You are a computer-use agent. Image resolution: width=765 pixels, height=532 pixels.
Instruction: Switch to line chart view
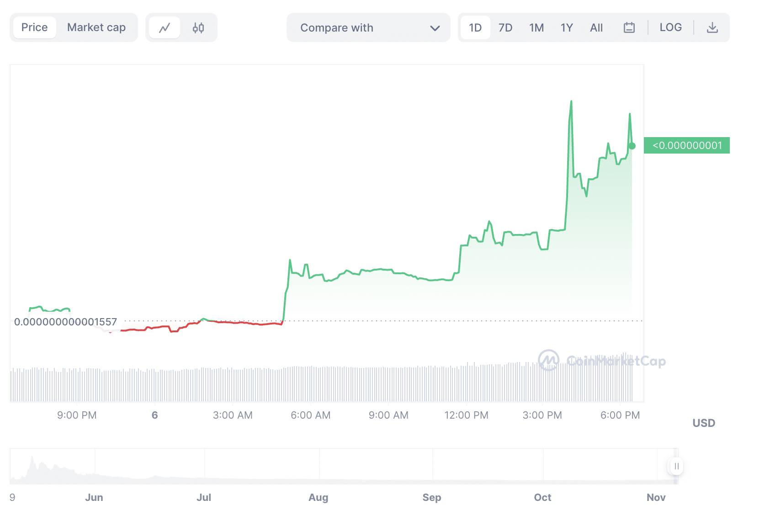165,28
